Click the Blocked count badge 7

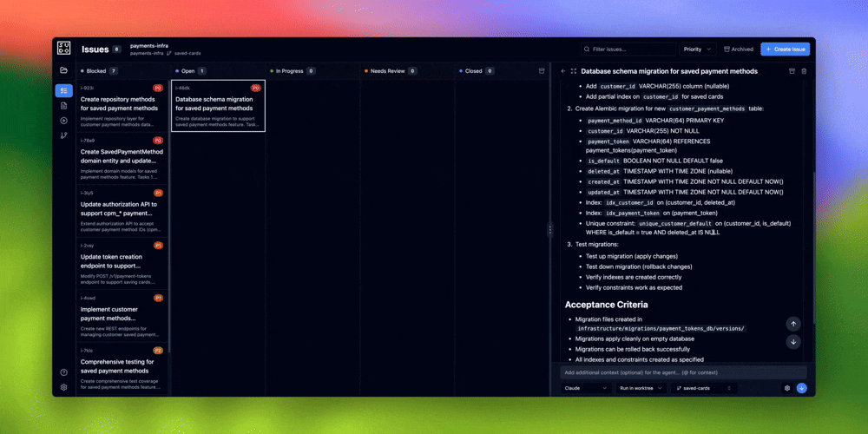[x=114, y=71]
